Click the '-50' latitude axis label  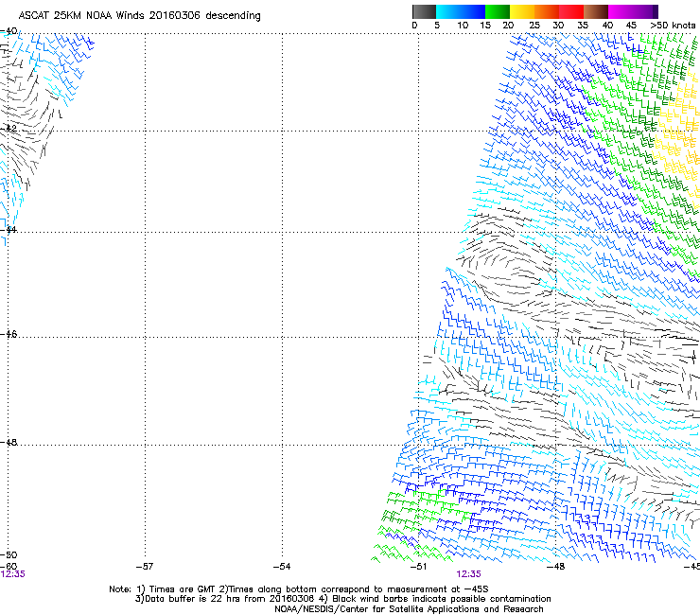9,555
